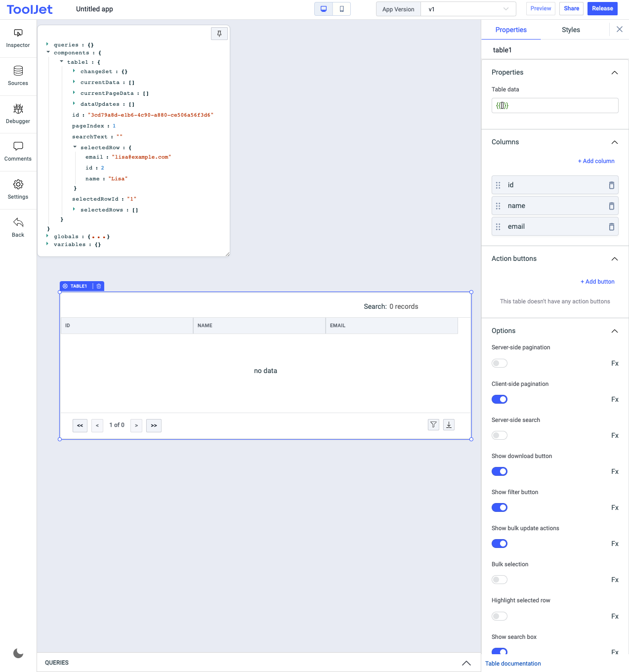Switch to desktop layout view
This screenshot has width=629, height=672.
324,9
